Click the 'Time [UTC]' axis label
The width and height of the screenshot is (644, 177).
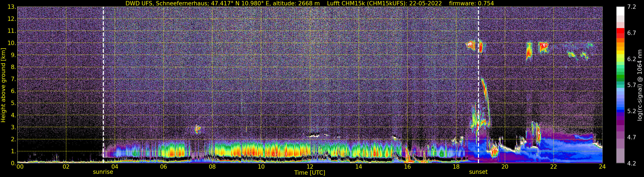(310, 173)
